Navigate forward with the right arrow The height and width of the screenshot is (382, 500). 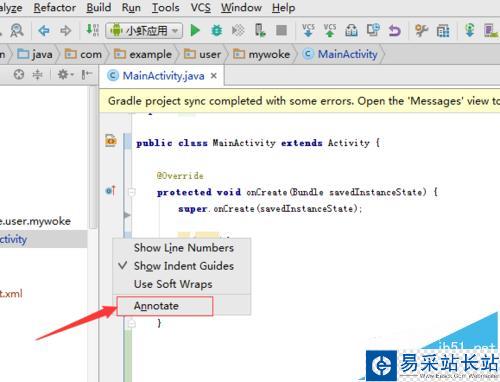click(x=65, y=31)
